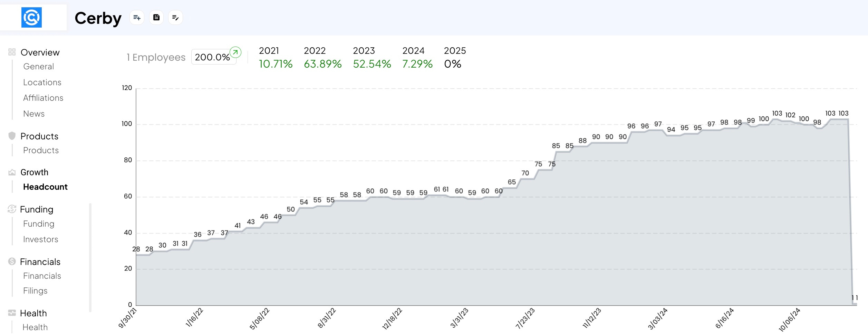
Task: Click the 10/06/24 date axis label
Action: [x=790, y=319]
